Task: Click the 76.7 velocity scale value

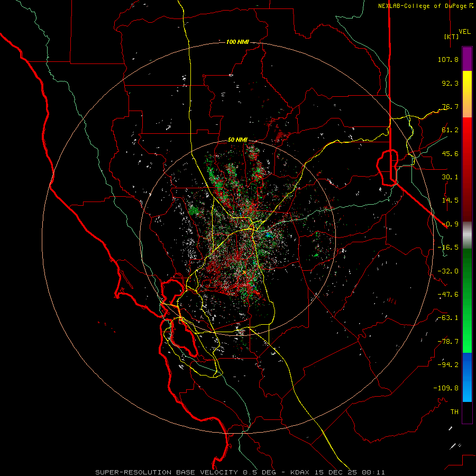Action: 450,106
